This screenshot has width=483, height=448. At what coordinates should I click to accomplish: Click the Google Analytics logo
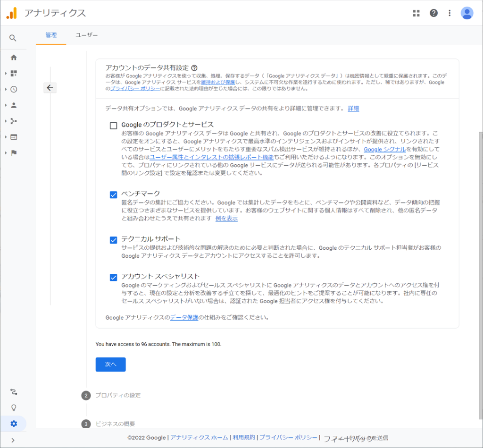[12, 13]
